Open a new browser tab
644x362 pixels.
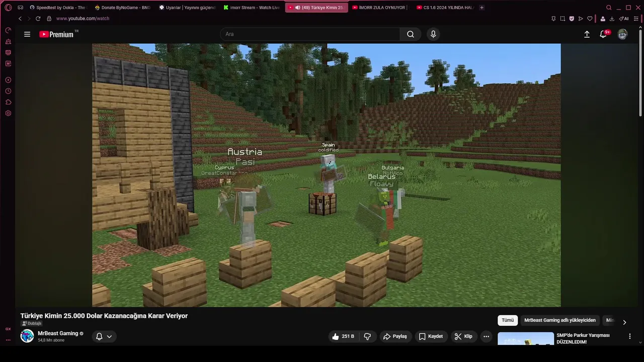482,8
